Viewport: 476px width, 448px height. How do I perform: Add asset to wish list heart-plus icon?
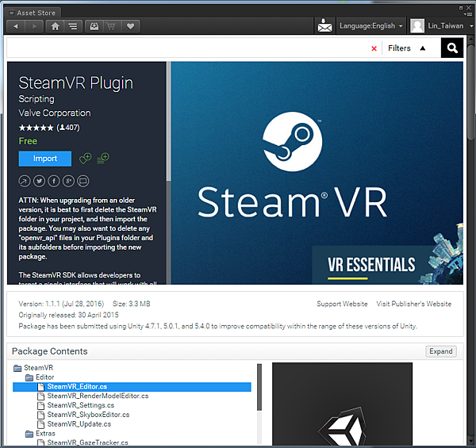point(86,159)
